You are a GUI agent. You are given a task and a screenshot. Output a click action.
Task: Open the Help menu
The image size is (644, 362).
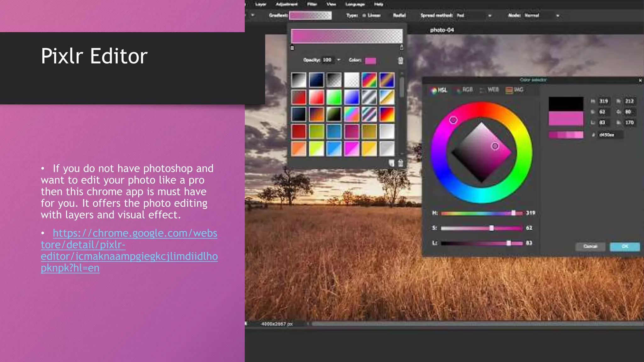(379, 4)
